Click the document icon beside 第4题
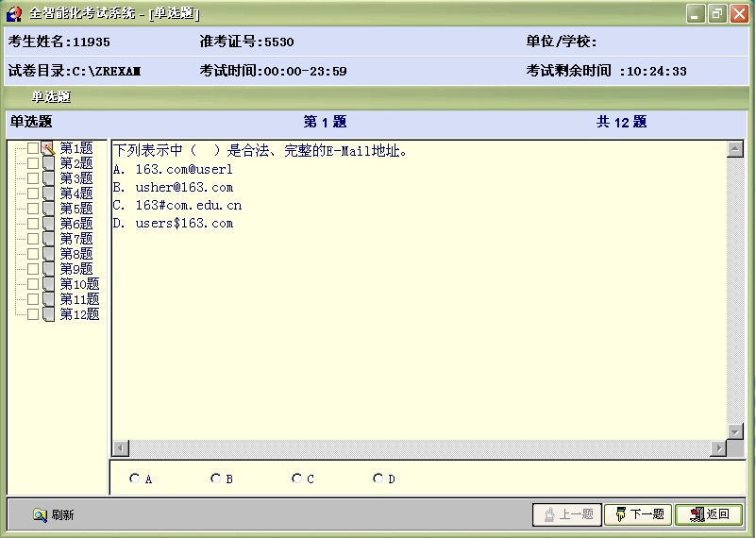 click(48, 193)
